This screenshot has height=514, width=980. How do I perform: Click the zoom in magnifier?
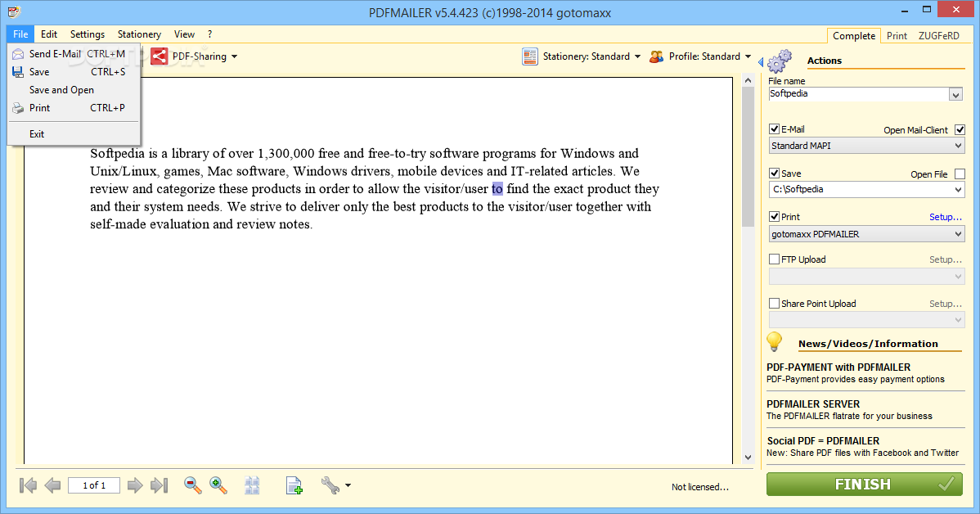point(218,485)
